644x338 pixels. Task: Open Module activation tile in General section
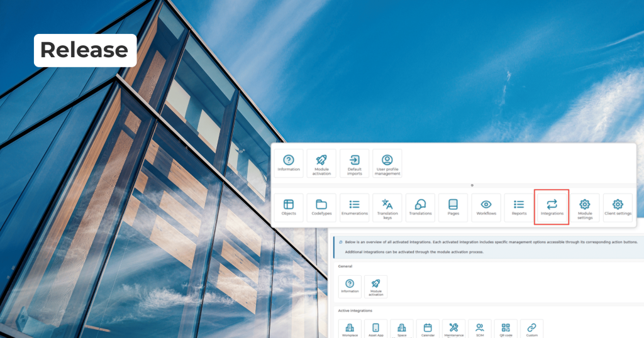pyautogui.click(x=376, y=286)
